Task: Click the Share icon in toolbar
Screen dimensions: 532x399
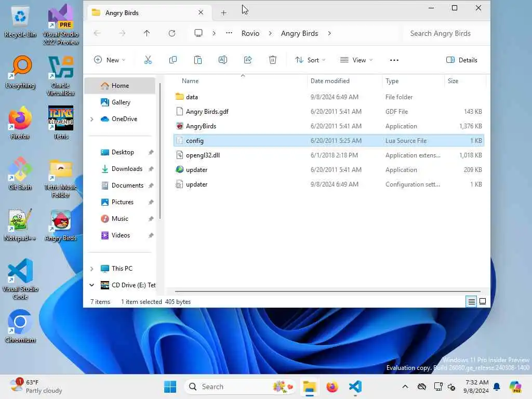Action: [x=248, y=60]
